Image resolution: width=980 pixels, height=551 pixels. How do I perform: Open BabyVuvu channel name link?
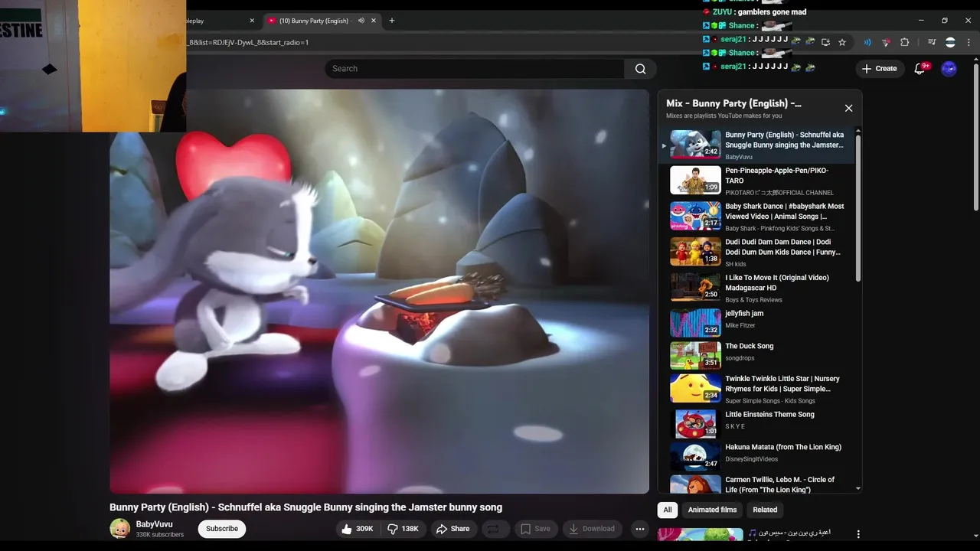coord(154,524)
